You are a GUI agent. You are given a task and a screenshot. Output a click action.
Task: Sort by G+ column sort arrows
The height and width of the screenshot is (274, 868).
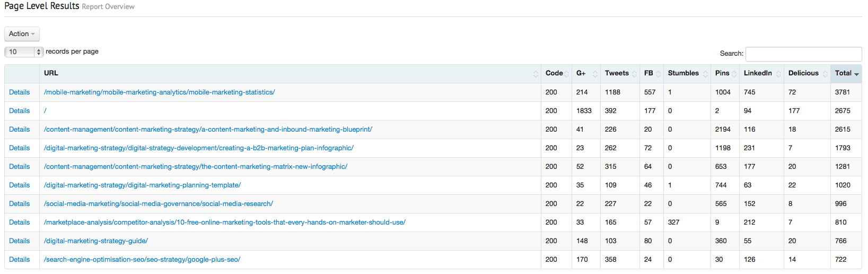pos(595,74)
